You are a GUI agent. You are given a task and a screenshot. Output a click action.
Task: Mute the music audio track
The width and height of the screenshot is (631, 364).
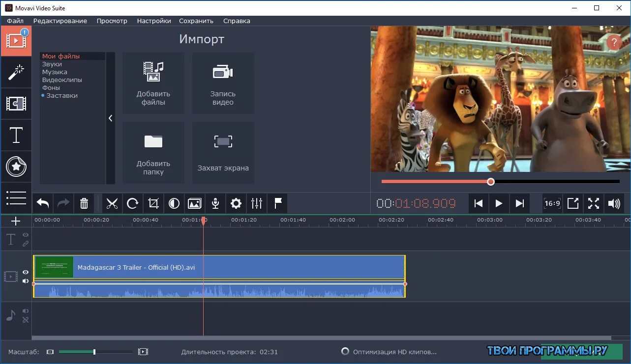[x=26, y=311]
